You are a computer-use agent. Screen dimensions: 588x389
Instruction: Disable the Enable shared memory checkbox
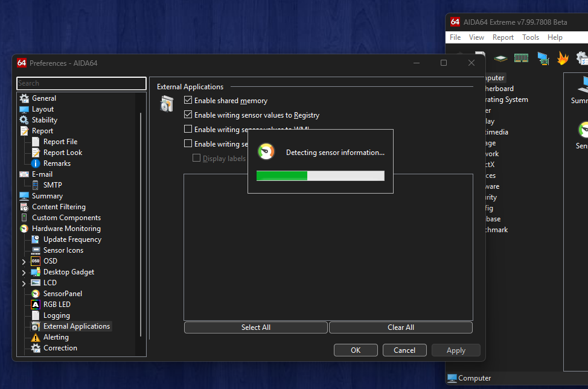click(188, 100)
